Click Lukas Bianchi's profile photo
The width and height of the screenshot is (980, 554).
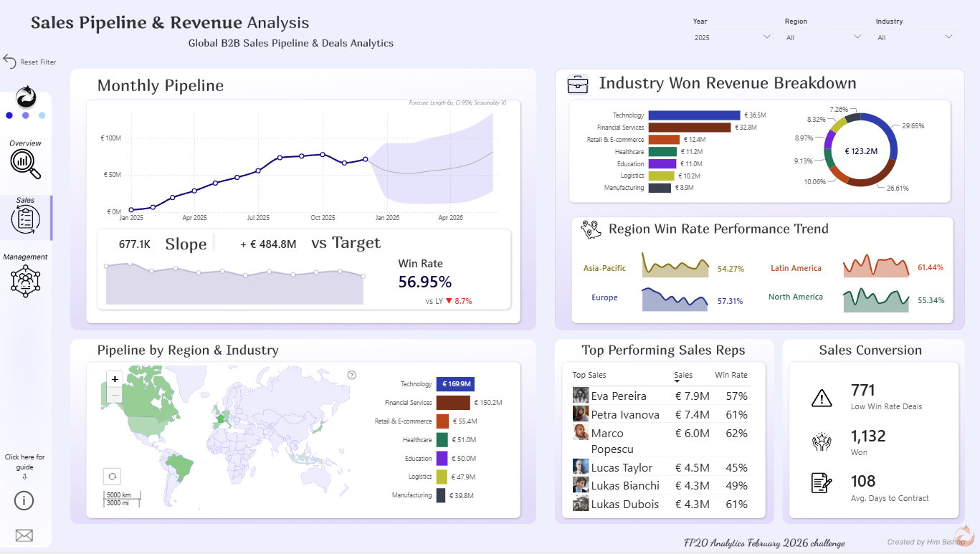(581, 485)
